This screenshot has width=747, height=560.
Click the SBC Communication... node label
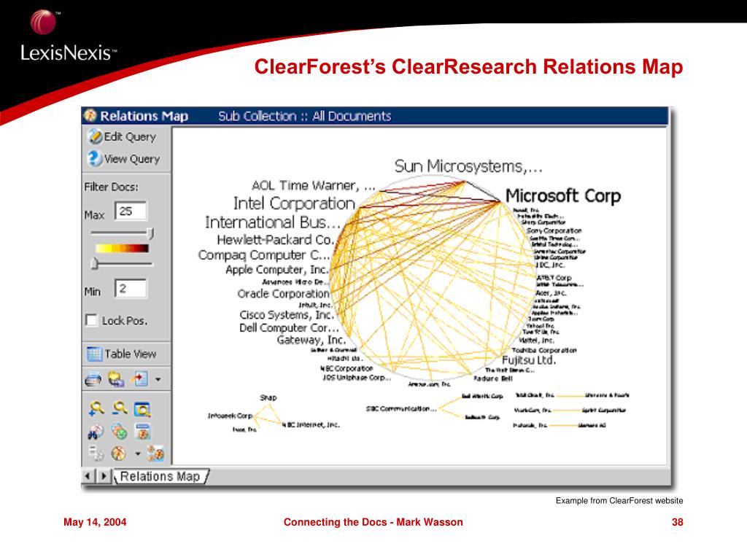401,408
